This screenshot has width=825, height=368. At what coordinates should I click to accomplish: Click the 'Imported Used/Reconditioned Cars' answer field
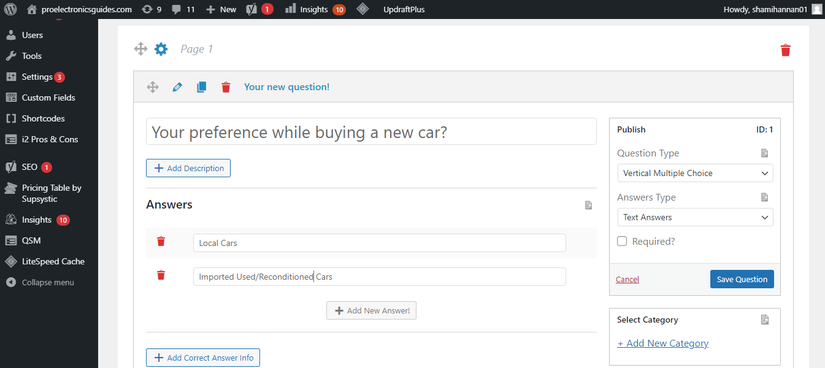pyautogui.click(x=379, y=276)
